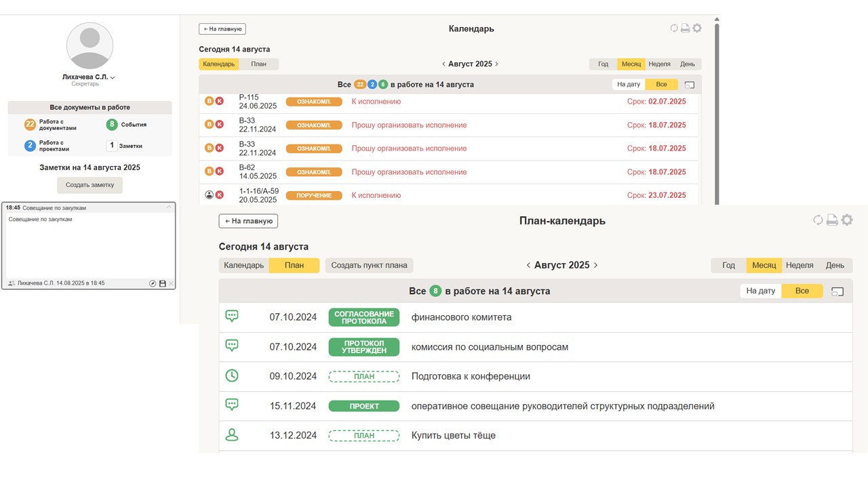Screen dimensions: 868x488
Task: Go to previous month in upper Календарь
Action: click(443, 64)
